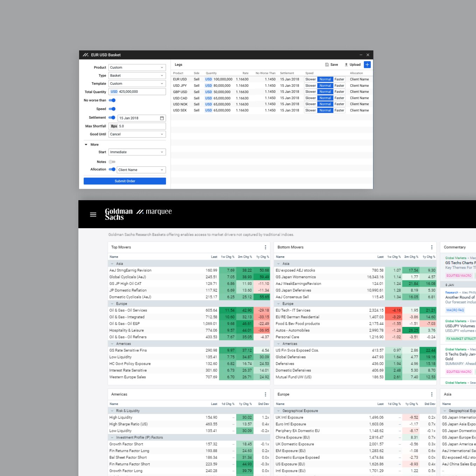Image resolution: width=476 pixels, height=476 pixels.
Task: Toggle the No worse than switch
Action: tap(112, 100)
